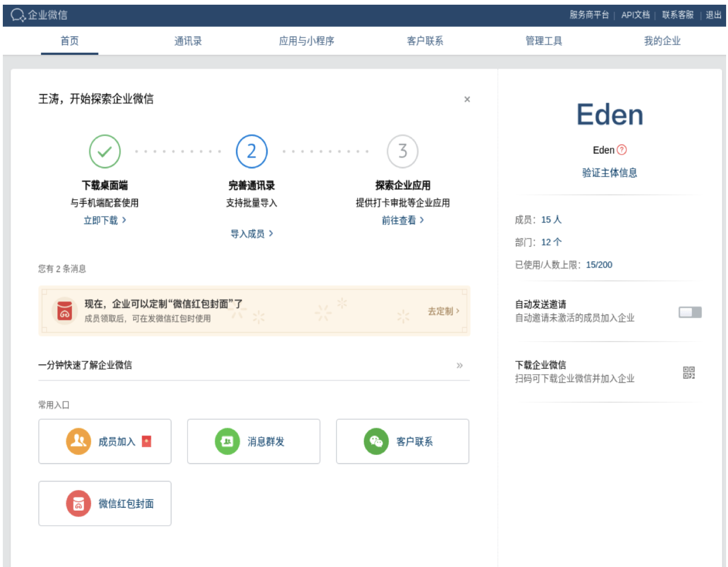Open the QR code download icon
The width and height of the screenshot is (728, 567).
pyautogui.click(x=689, y=373)
